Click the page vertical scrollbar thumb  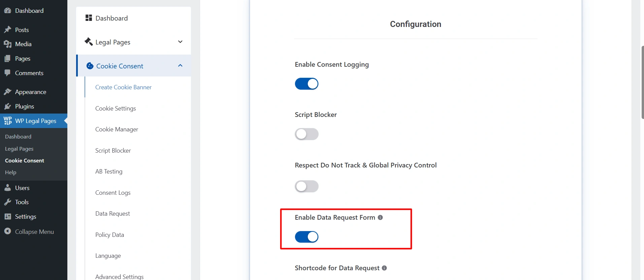(x=642, y=83)
